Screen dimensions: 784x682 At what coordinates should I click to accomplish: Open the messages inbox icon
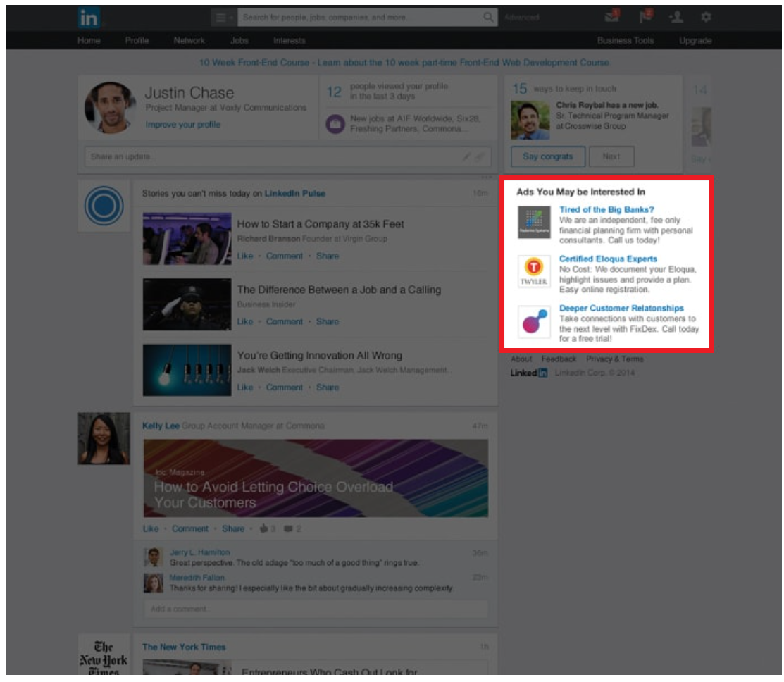coord(611,16)
